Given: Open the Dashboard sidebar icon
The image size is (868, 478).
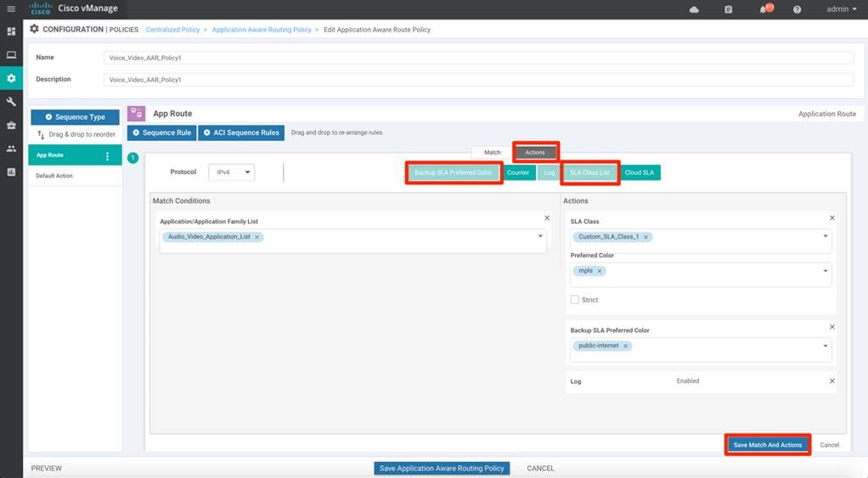Looking at the screenshot, I should point(11,31).
